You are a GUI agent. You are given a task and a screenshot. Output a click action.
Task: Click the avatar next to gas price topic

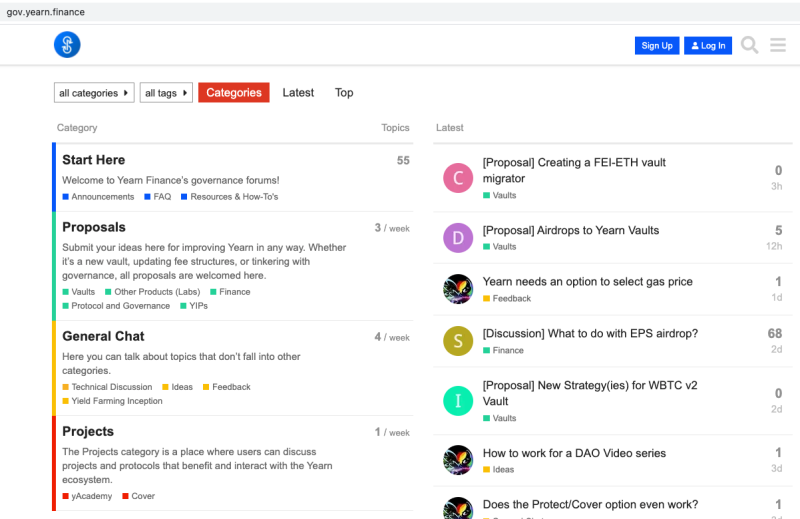458,289
